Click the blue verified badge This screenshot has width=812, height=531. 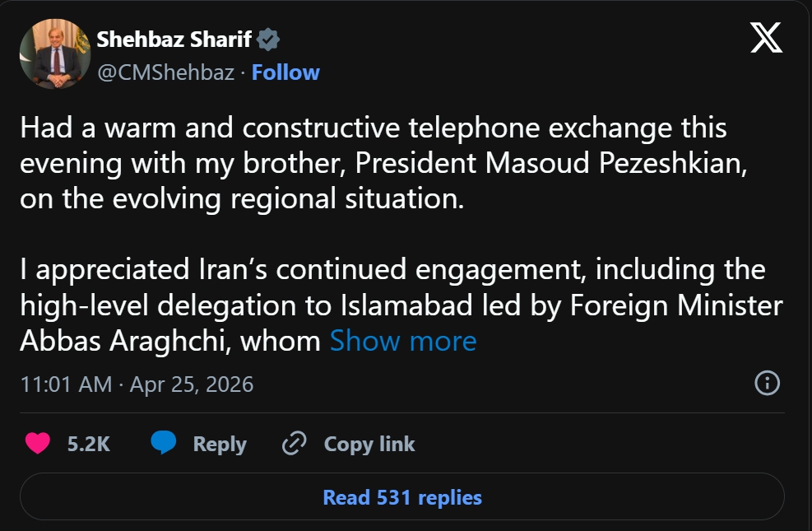tap(269, 40)
